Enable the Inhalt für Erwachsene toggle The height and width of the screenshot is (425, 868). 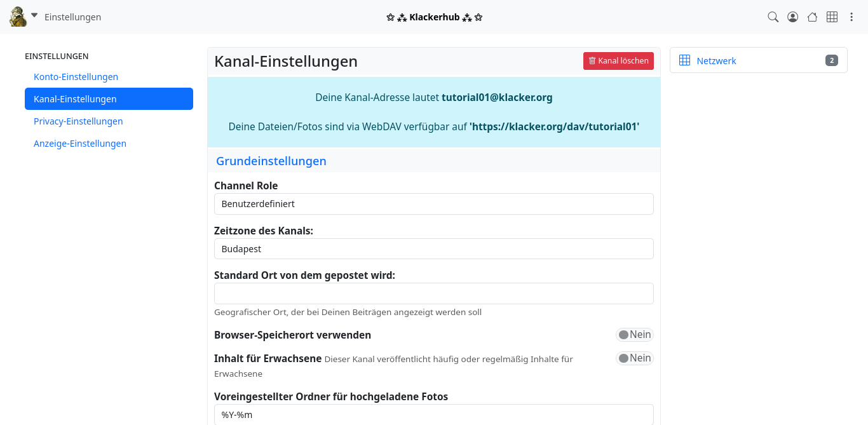(x=634, y=358)
